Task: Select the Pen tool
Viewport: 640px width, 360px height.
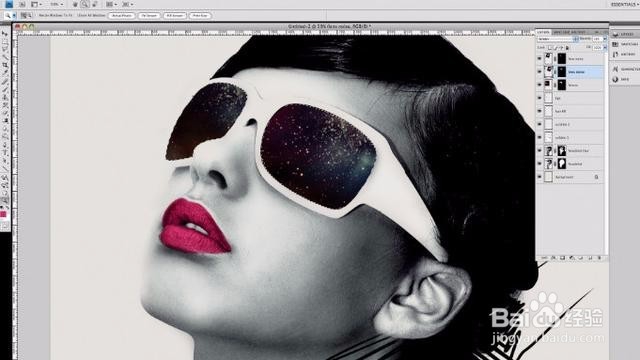Action: click(x=5, y=145)
